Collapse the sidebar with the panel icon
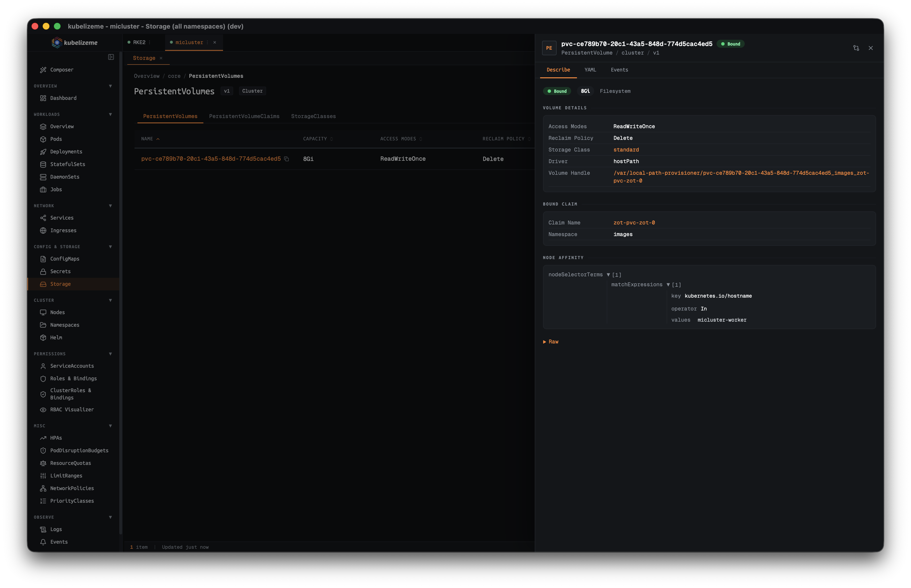911x588 pixels. [111, 57]
